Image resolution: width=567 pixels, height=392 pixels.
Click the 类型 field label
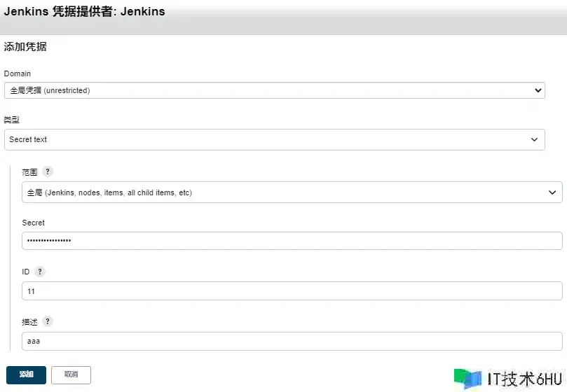click(x=12, y=120)
